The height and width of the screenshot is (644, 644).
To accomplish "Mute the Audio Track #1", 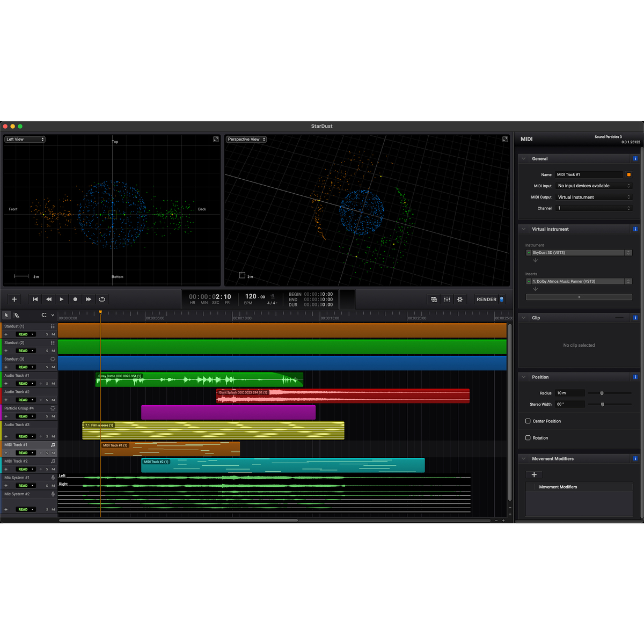I will pyautogui.click(x=53, y=384).
